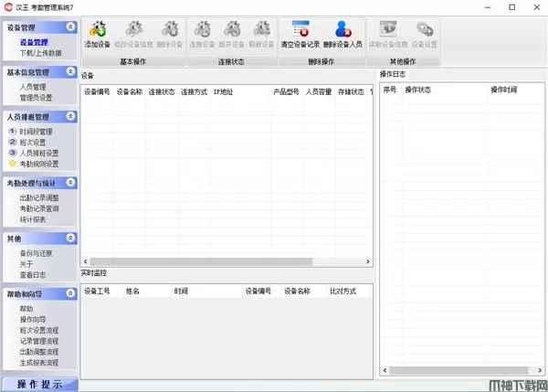The height and width of the screenshot is (392, 548).
Task: Click the 产品型号 column header
Action: coord(286,92)
